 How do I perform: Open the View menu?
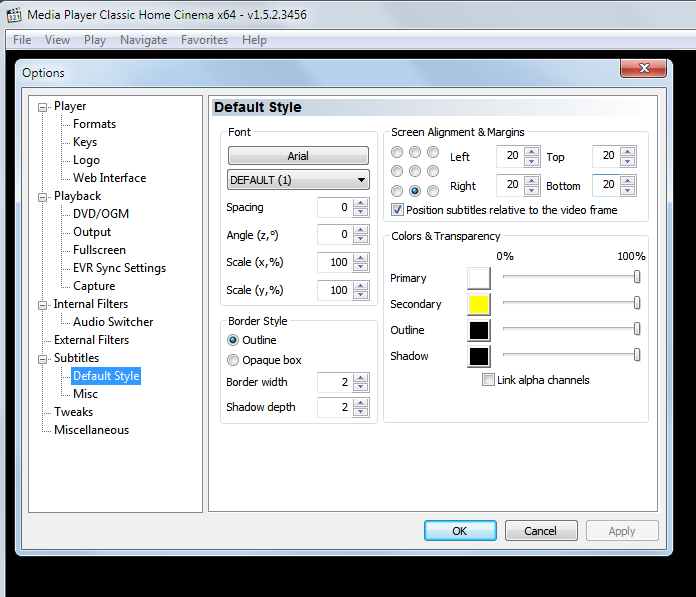tap(57, 40)
